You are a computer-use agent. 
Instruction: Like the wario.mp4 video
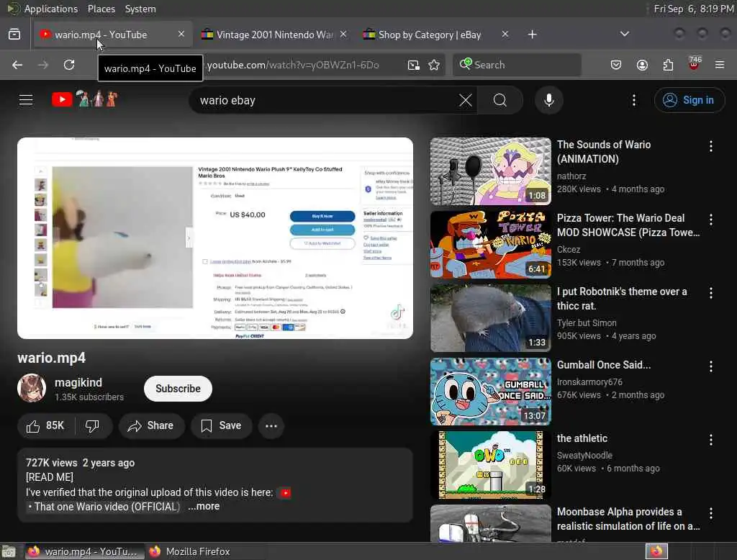[x=45, y=425]
